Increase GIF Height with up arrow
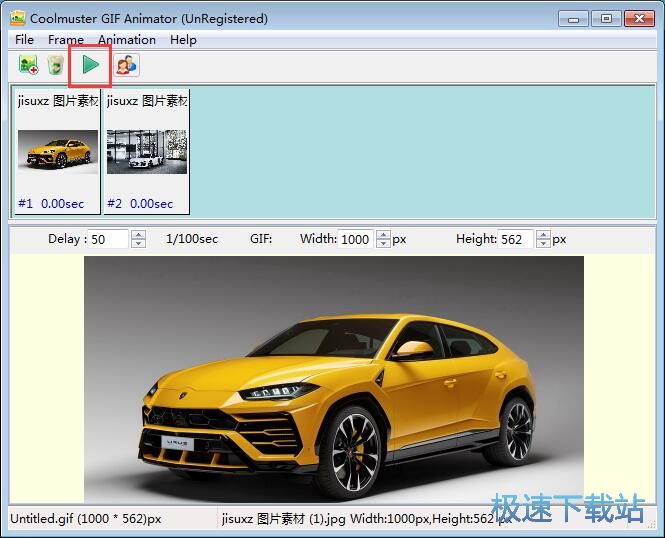Viewport: 665px width, 538px height. 543,235
